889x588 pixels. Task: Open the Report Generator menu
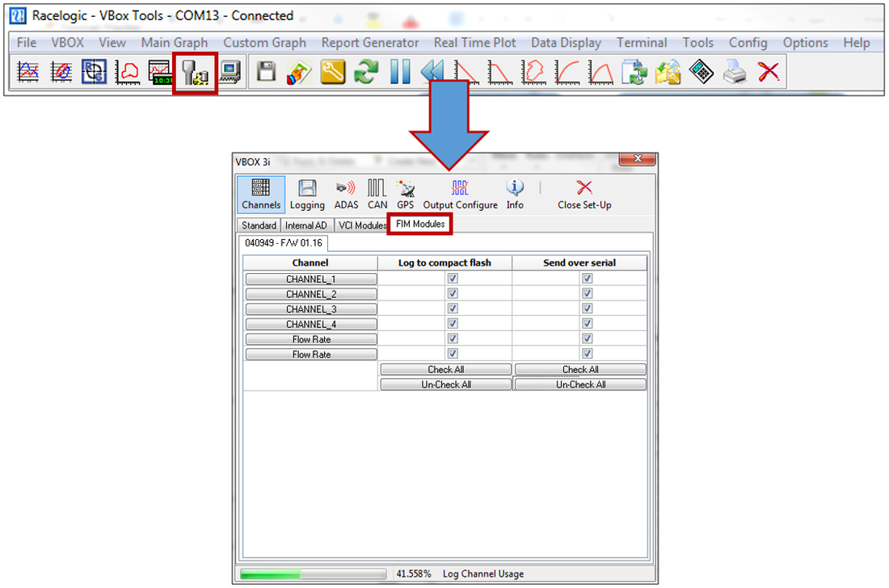pos(370,43)
